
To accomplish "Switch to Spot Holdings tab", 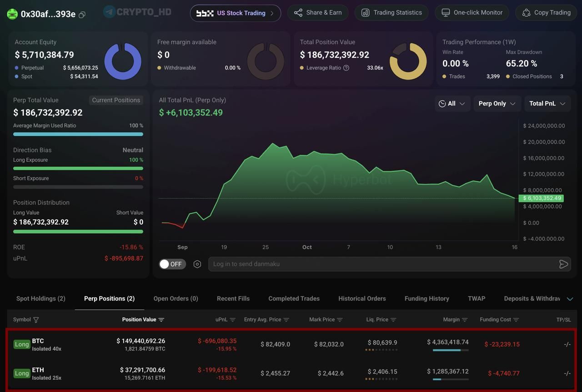I will click(x=41, y=299).
